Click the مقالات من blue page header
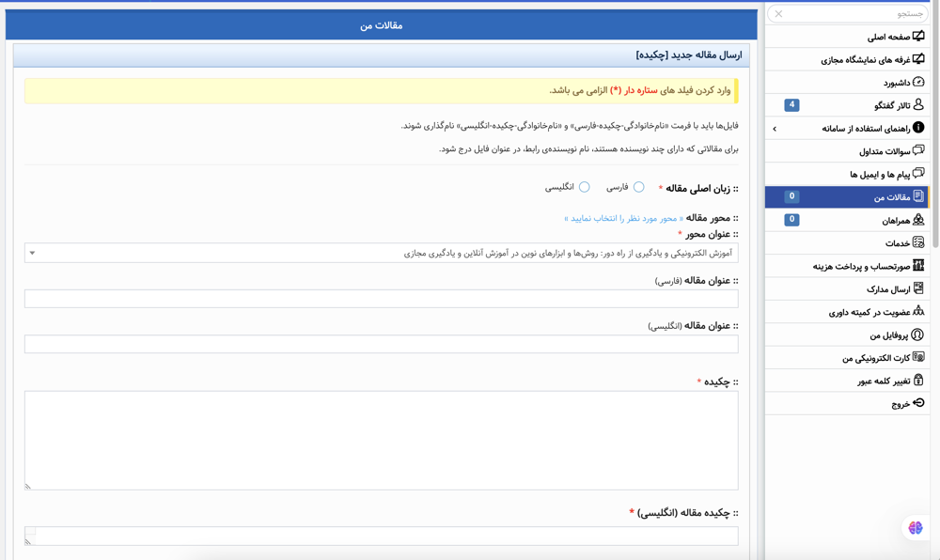This screenshot has width=940, height=560. tap(382, 25)
